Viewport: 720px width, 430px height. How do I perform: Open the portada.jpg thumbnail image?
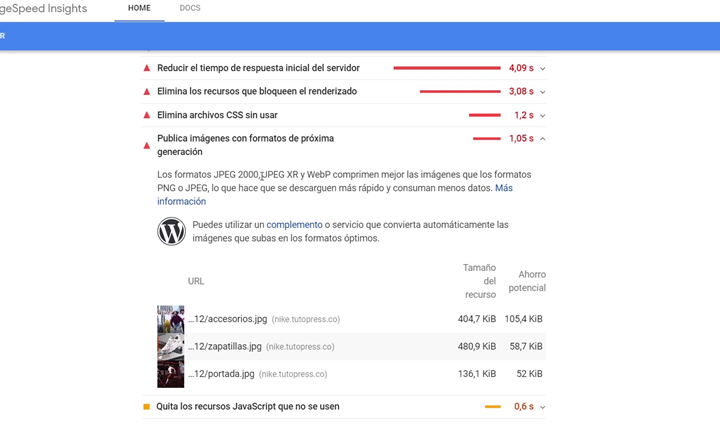pos(170,374)
